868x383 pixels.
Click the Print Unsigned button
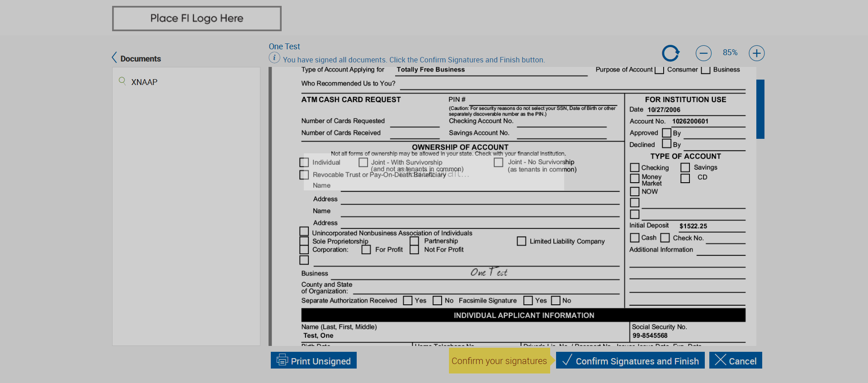[x=314, y=360]
